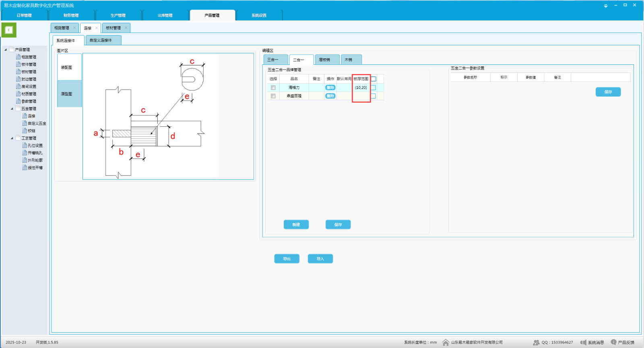Close the 柜类管理 tab with its X
Viewport: 644px width, 348px height.
(74, 28)
